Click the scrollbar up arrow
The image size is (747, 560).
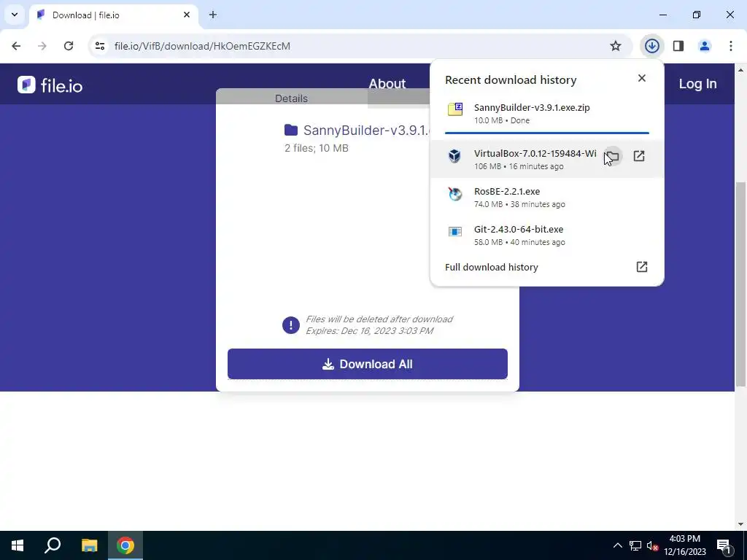[741, 69]
